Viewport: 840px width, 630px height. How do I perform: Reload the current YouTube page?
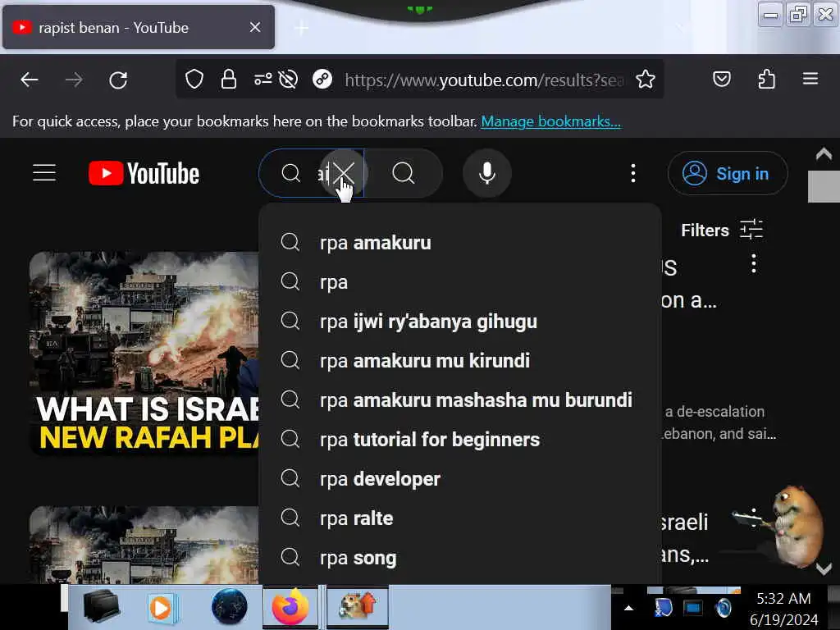118,80
